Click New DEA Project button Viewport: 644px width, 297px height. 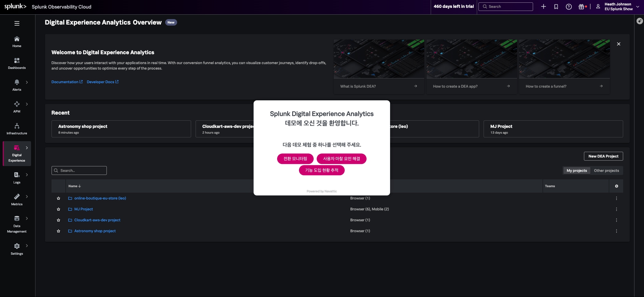tap(603, 156)
